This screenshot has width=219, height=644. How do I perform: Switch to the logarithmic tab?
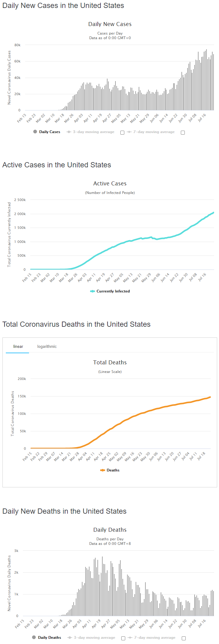(47, 347)
